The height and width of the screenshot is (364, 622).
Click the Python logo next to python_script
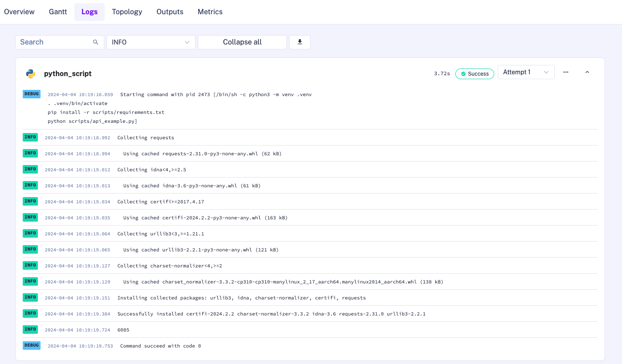30,73
